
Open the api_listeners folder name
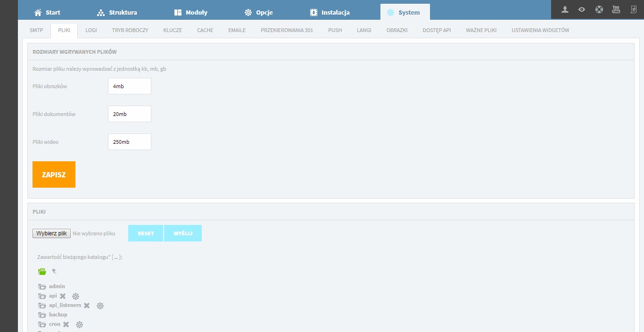tap(65, 305)
